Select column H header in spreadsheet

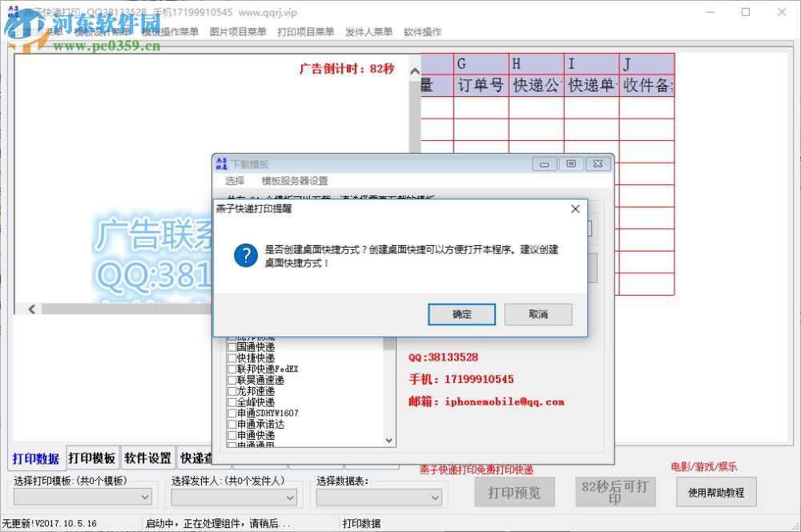click(x=536, y=64)
